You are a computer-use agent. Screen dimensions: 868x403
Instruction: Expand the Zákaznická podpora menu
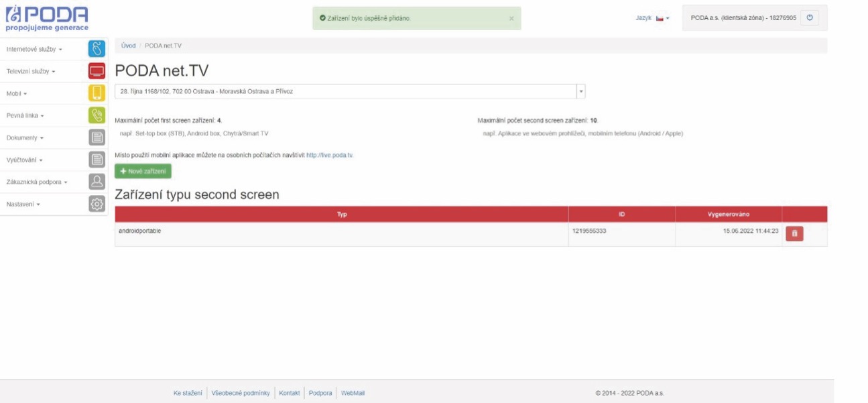[37, 182]
